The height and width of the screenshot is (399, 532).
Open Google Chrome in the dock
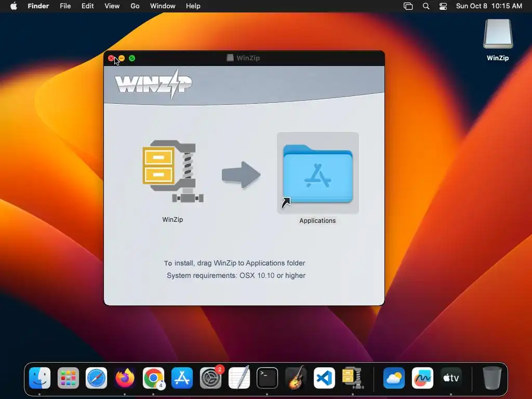[153, 378]
